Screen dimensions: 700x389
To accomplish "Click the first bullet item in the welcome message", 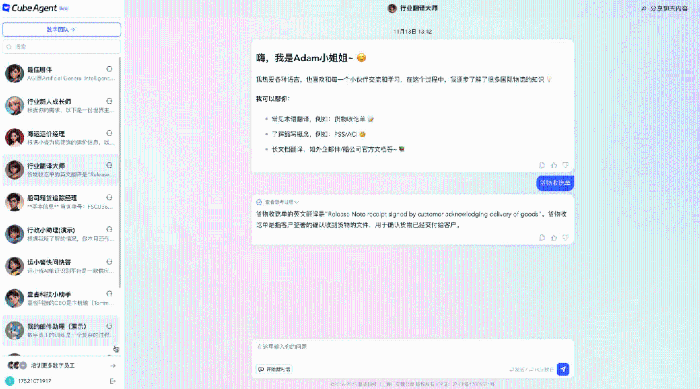I will (x=323, y=119).
